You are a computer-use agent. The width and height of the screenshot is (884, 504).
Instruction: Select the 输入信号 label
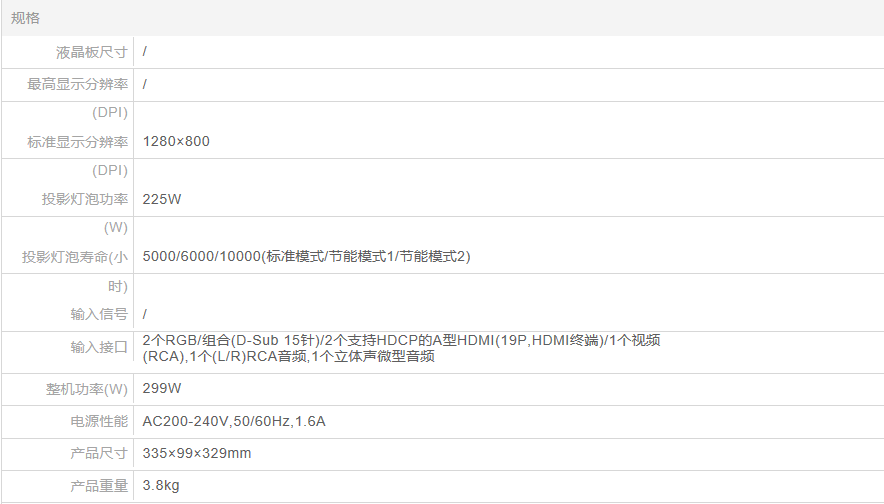tap(99, 314)
